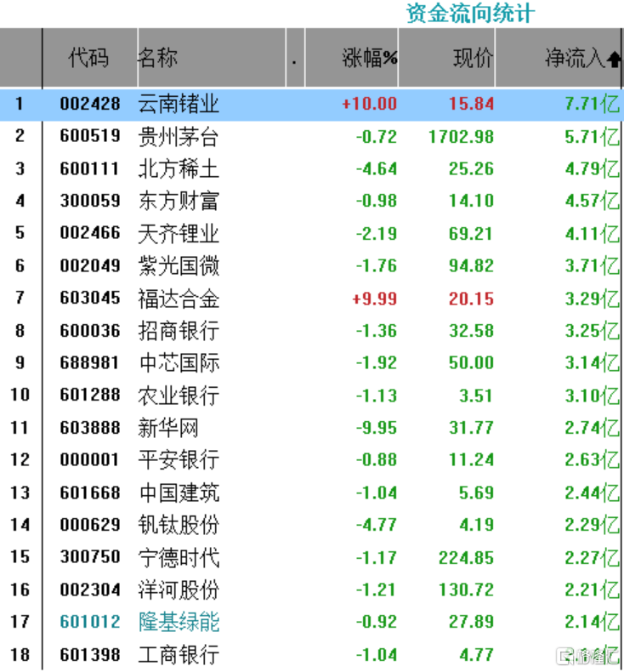The image size is (624, 672).
Task: Select the 宁德时代 stock name
Action: tap(179, 557)
